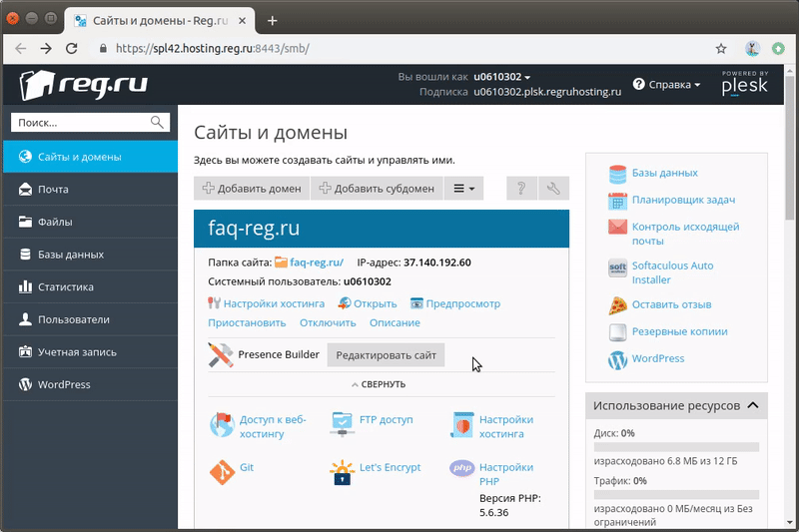
Task: Click the FTP access icon
Action: [342, 424]
